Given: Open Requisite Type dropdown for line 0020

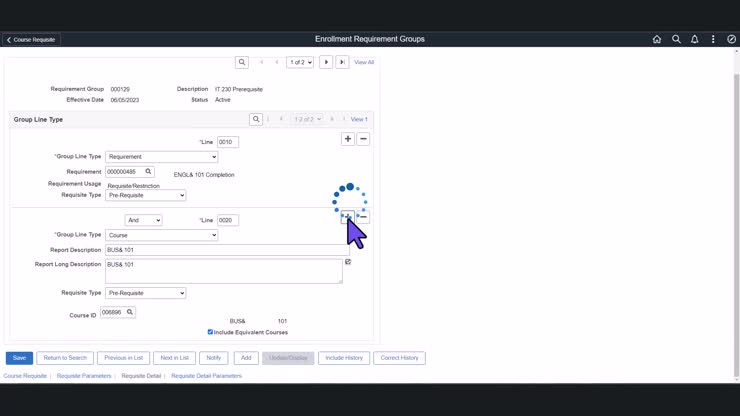Looking at the screenshot, I should pos(145,293).
